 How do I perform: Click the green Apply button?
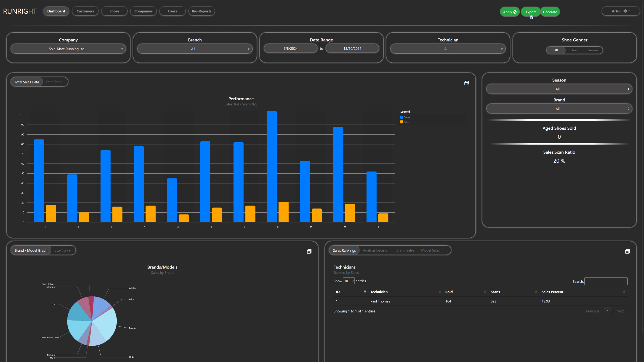click(510, 12)
